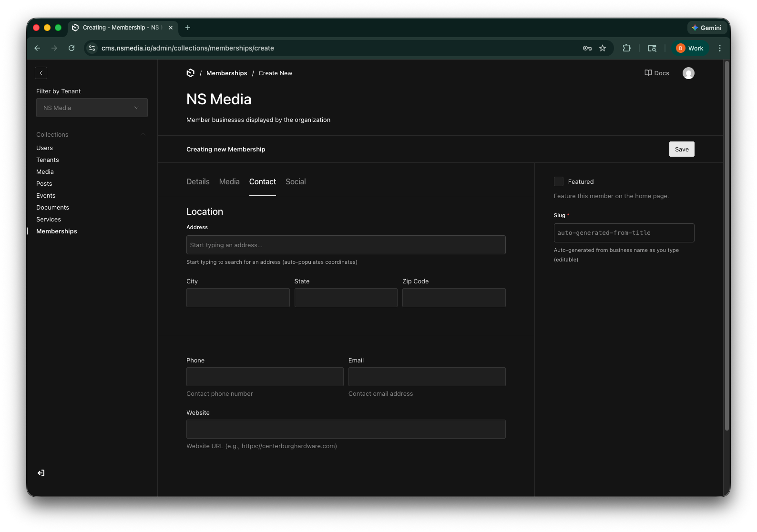Screen dimensions: 757x532
Task: Click the Phone input field
Action: 265,377
